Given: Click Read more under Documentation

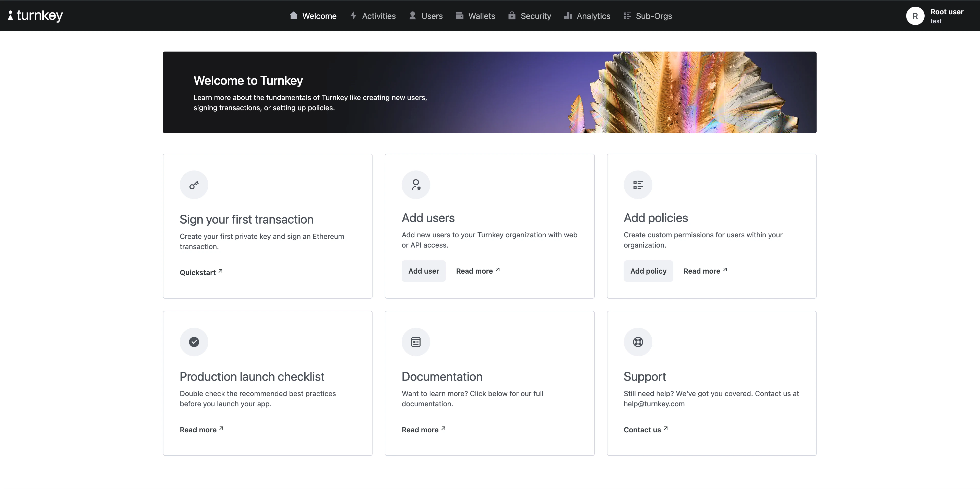Looking at the screenshot, I should coord(420,430).
